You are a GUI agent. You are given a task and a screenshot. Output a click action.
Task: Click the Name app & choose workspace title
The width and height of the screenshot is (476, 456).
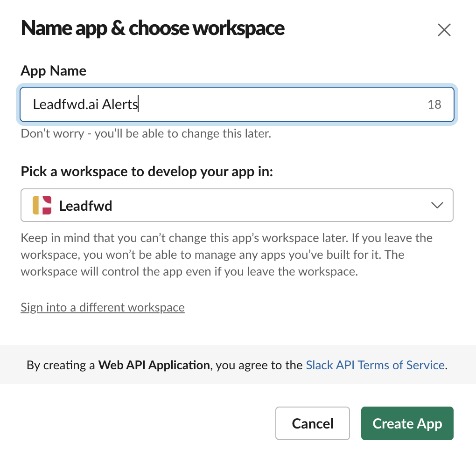pos(153,28)
